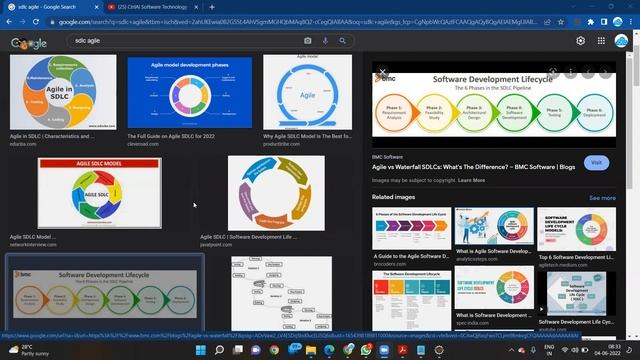Open Google quick settings gear
640x360 pixels.
click(x=580, y=40)
